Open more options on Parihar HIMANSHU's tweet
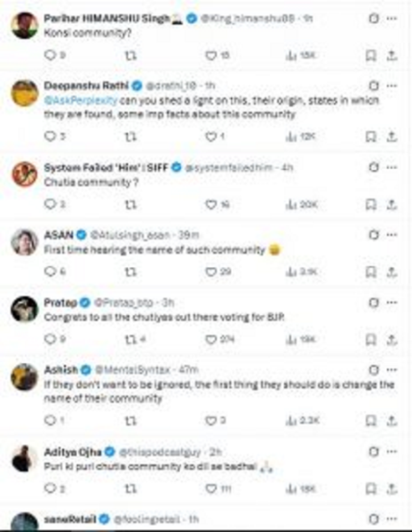 [391, 18]
